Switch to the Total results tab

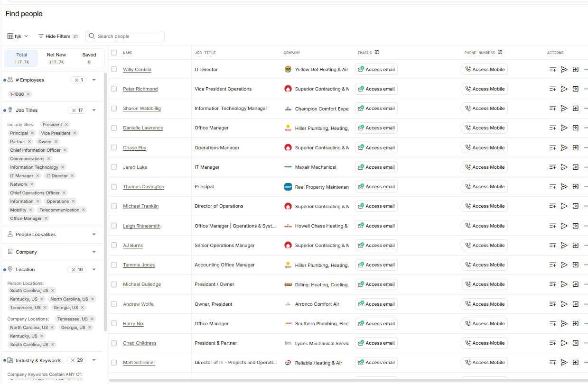22,58
